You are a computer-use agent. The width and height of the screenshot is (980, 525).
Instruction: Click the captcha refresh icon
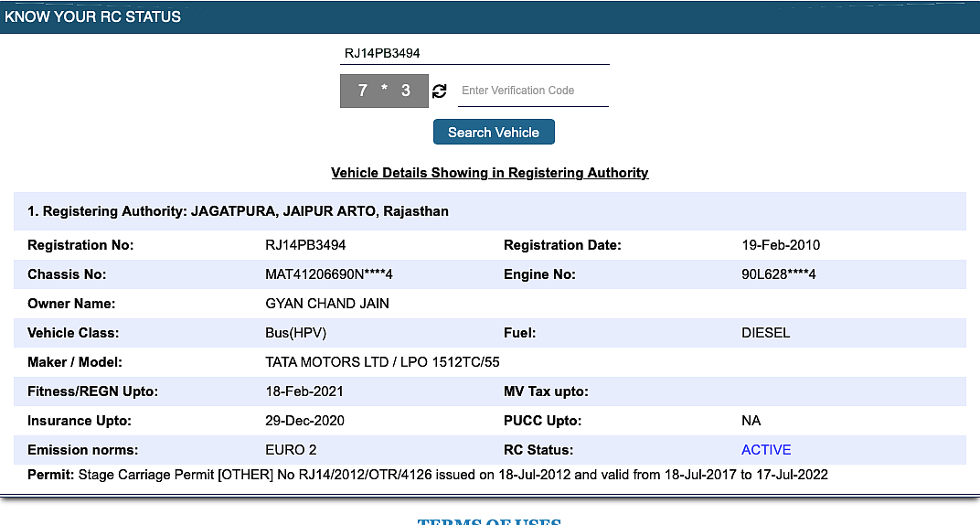tap(440, 91)
